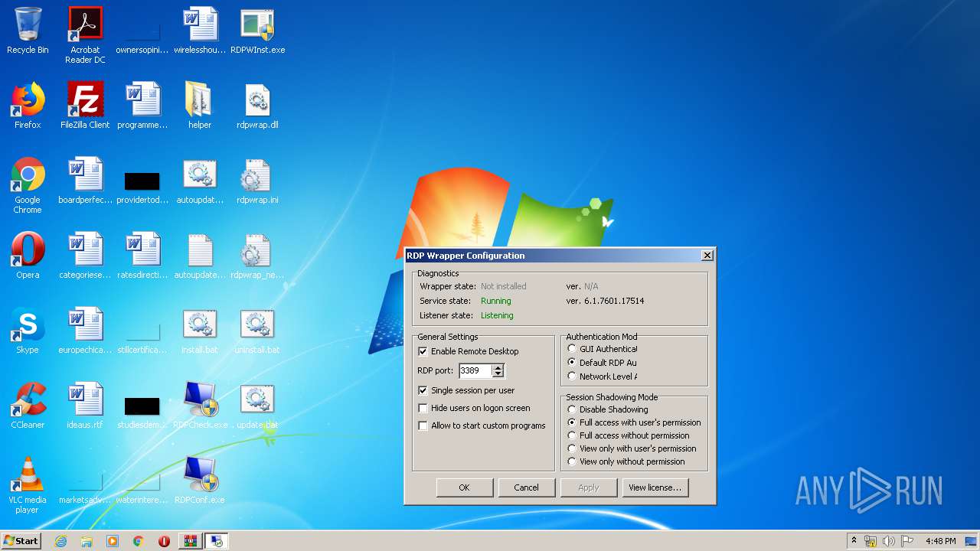This screenshot has height=551, width=980.
Task: Select Network Level Authentication radio option
Action: (572, 377)
